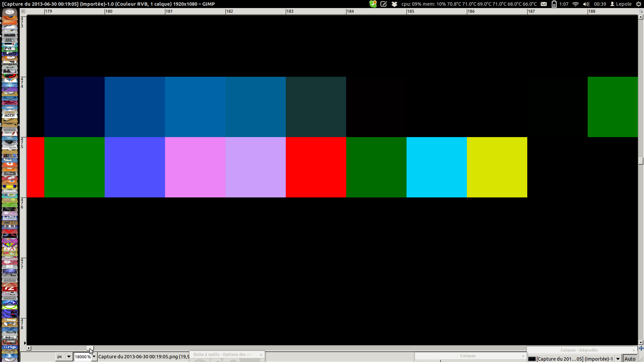Click the Lepole user menu
The image size is (644, 362).
pyautogui.click(x=621, y=4)
